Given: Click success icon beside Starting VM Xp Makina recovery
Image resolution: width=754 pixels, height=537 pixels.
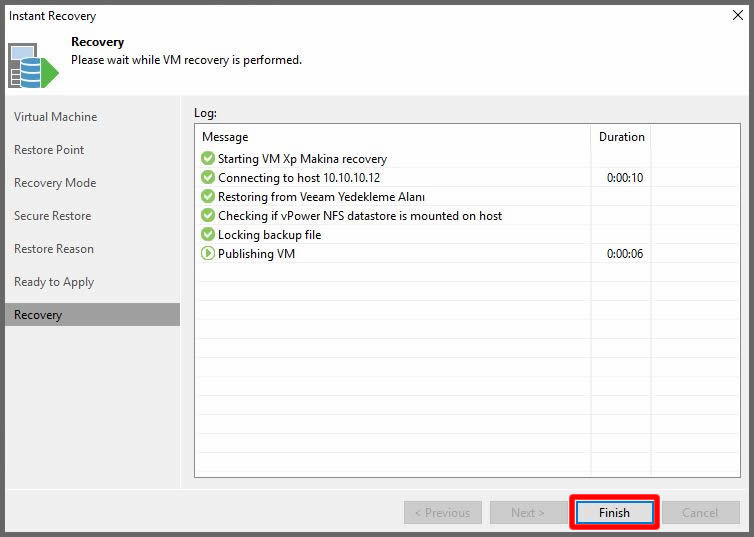Looking at the screenshot, I should click(x=208, y=158).
